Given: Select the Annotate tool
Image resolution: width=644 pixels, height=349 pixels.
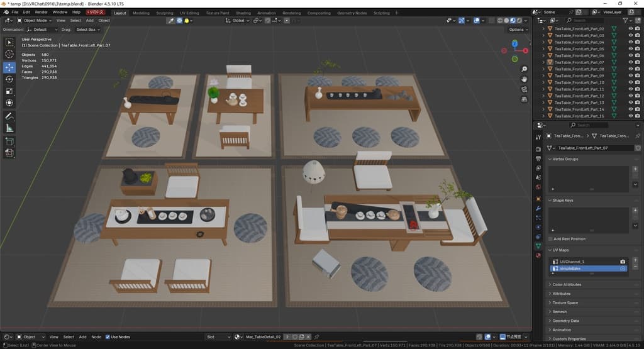Looking at the screenshot, I should tap(9, 116).
